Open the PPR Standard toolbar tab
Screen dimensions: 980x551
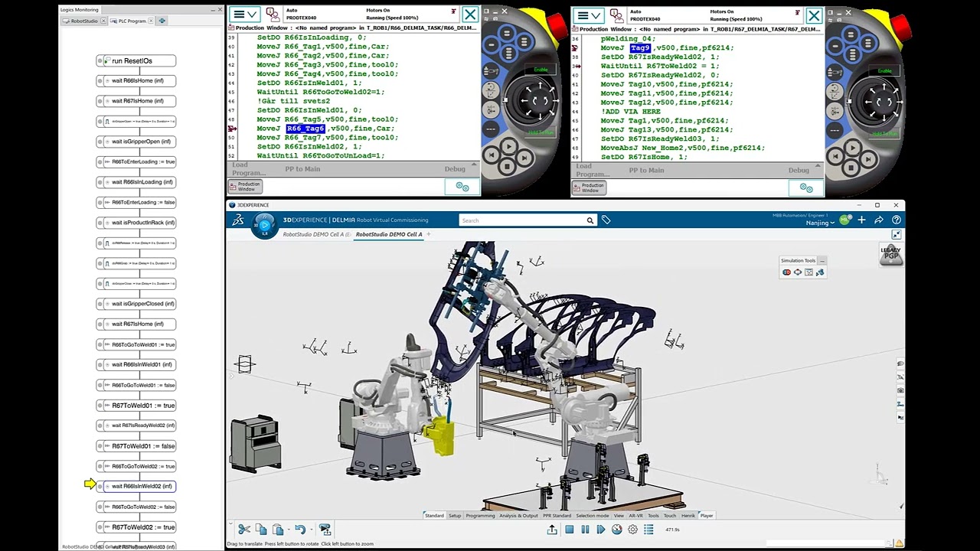tap(557, 516)
